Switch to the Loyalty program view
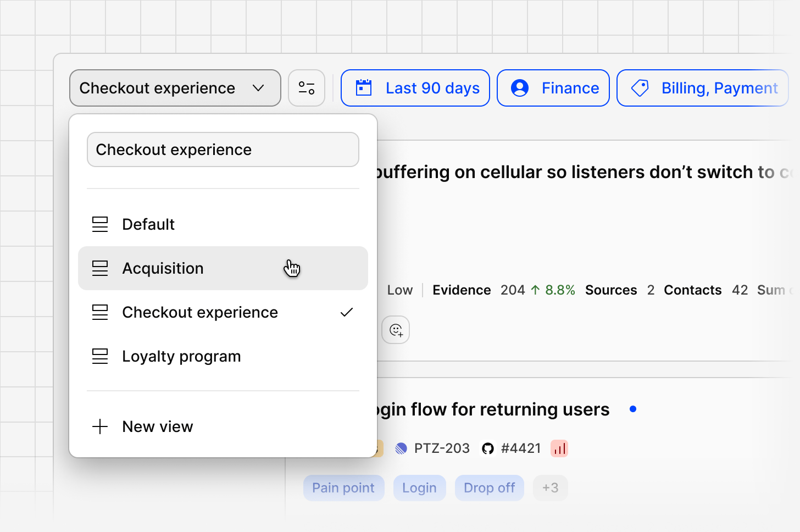 (223, 356)
